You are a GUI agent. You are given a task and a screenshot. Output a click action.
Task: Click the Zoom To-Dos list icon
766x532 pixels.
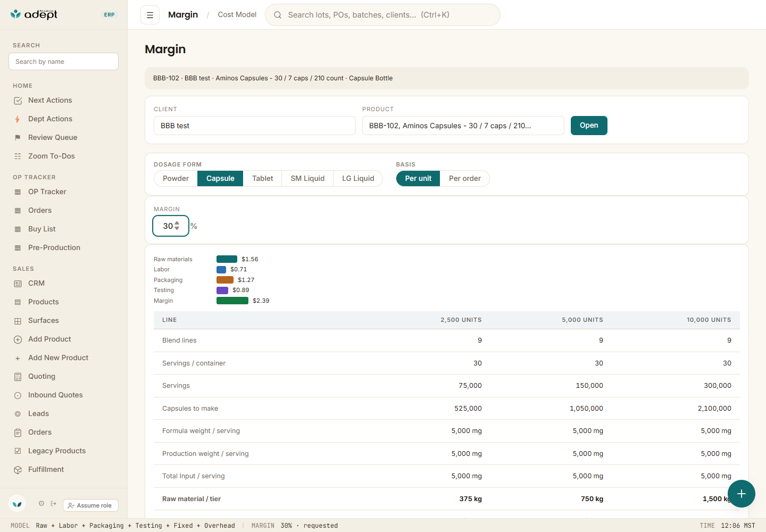[x=18, y=156]
